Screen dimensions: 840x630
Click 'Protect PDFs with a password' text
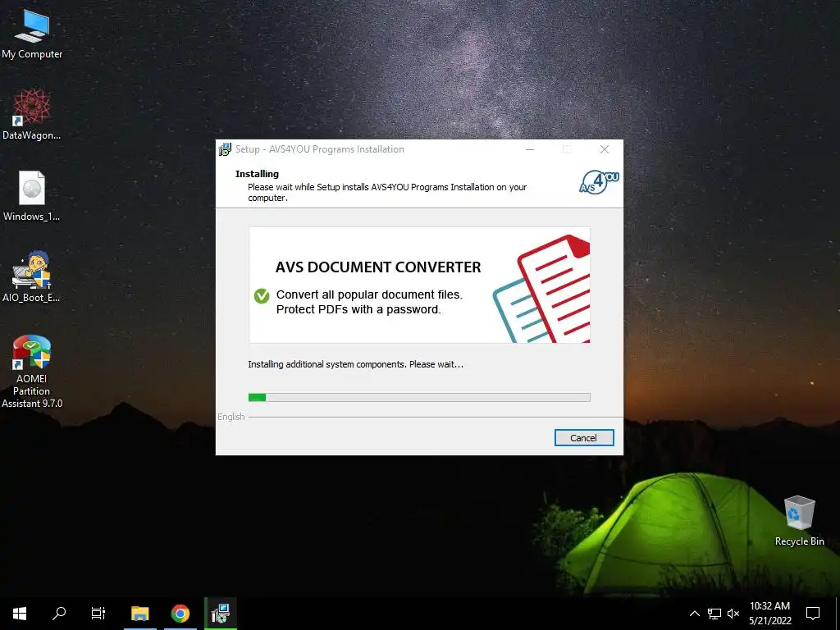click(358, 309)
